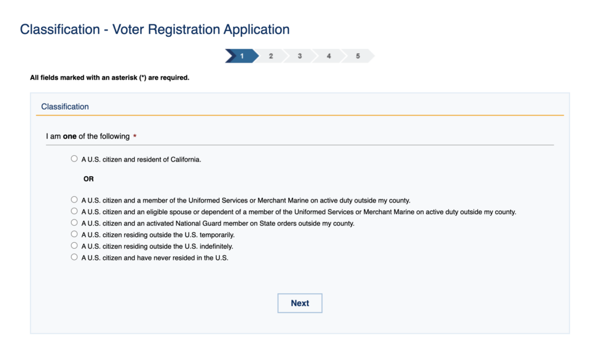Image resolution: width=600 pixels, height=364 pixels.
Task: Select eligible spouse or dependent radio option
Action: point(74,211)
